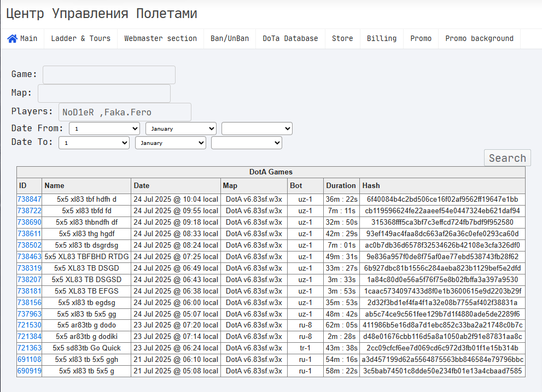
Task: Open game ID 738722
Action: (30, 211)
